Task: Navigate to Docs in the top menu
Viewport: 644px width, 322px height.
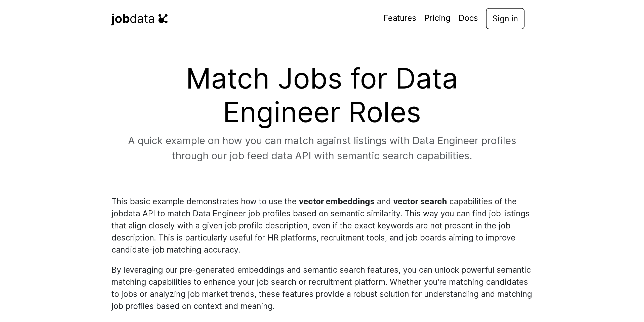Action: [x=468, y=18]
